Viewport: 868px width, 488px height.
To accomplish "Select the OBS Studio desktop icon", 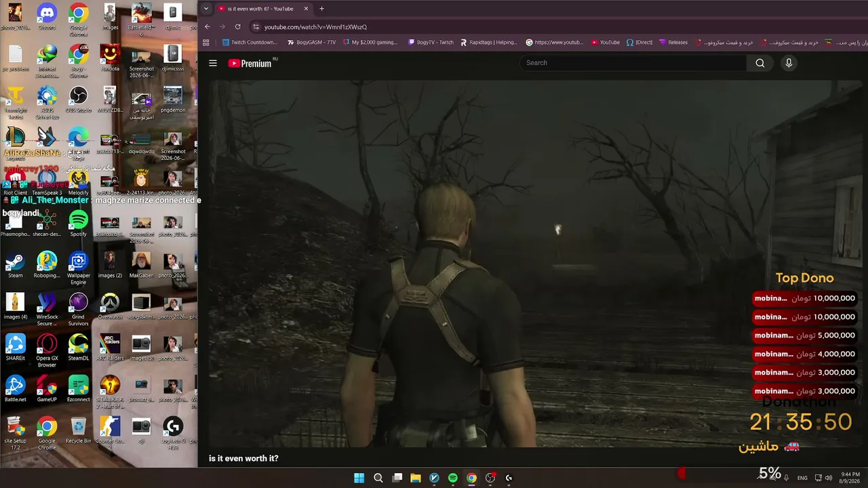I will (78, 100).
